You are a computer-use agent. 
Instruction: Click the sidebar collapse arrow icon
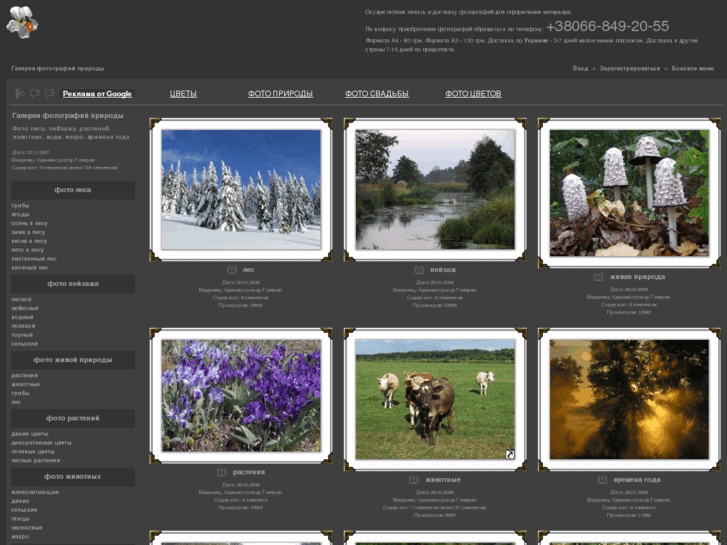click(19, 94)
